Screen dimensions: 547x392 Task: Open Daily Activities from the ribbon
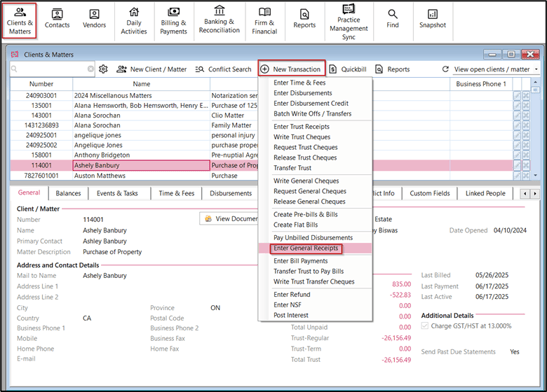click(134, 21)
